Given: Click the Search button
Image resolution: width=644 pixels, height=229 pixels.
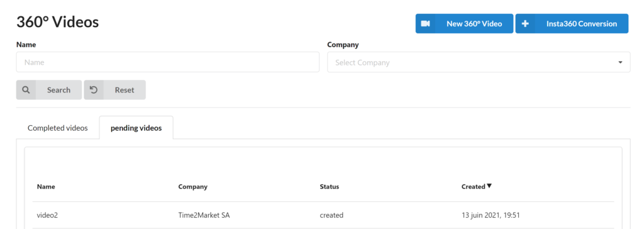Looking at the screenshot, I should [x=49, y=89].
